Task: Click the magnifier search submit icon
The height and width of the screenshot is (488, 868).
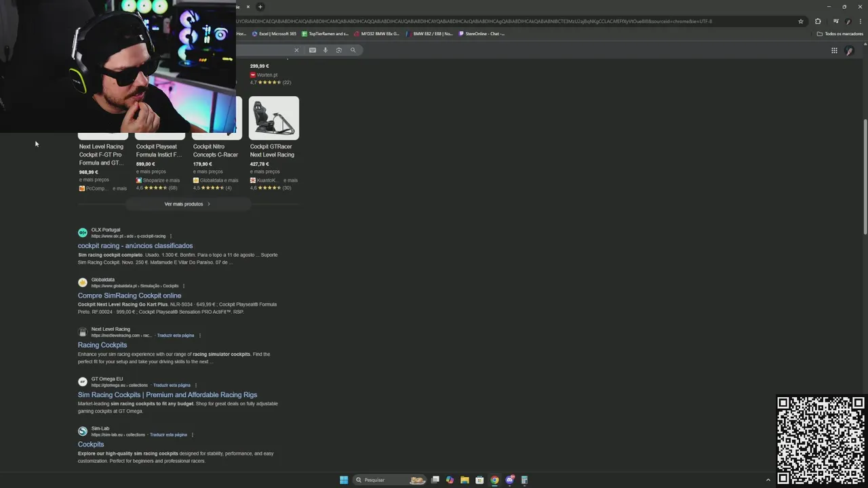Action: click(x=353, y=50)
